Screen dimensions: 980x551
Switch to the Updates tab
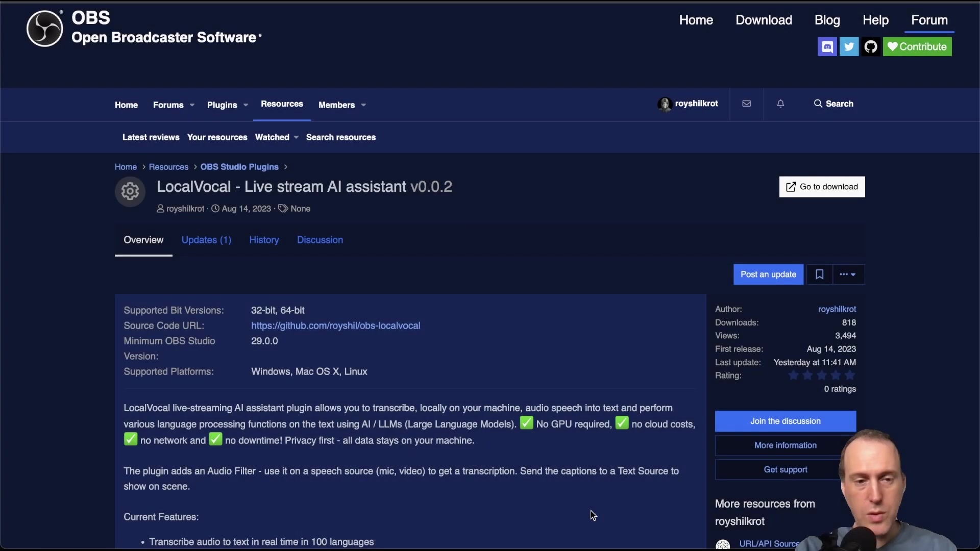click(206, 240)
